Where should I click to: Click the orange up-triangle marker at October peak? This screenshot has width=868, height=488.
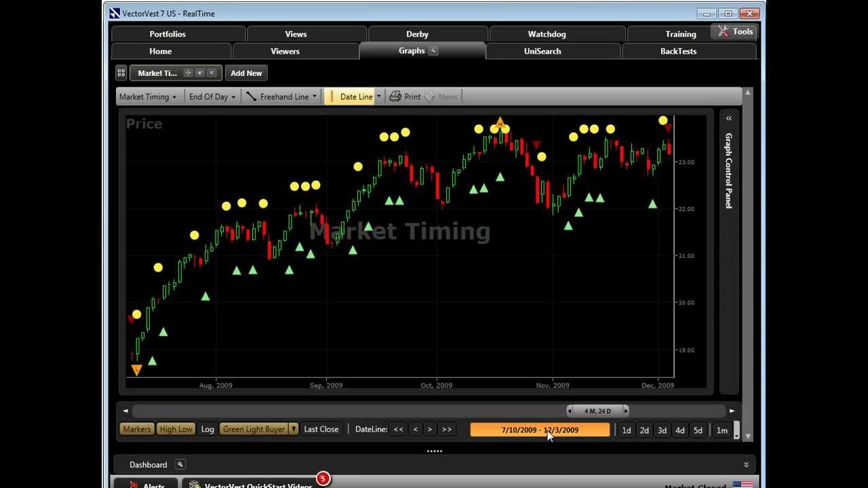click(500, 123)
